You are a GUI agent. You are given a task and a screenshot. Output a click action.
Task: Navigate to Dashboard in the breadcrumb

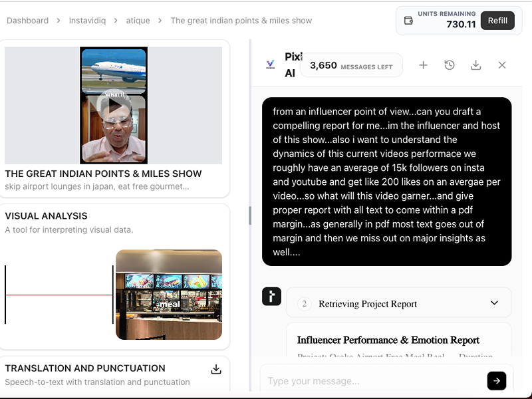coord(27,21)
